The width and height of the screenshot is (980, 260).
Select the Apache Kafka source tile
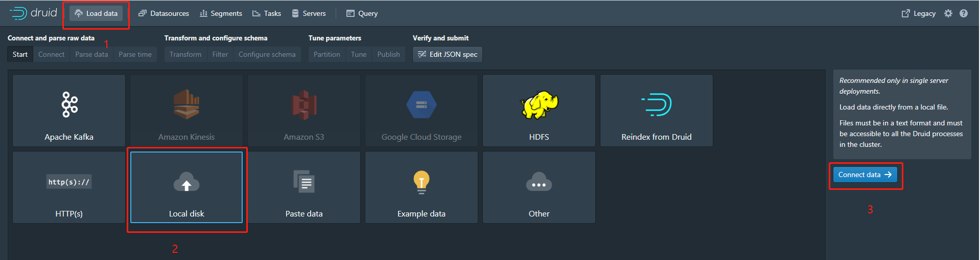pos(69,111)
